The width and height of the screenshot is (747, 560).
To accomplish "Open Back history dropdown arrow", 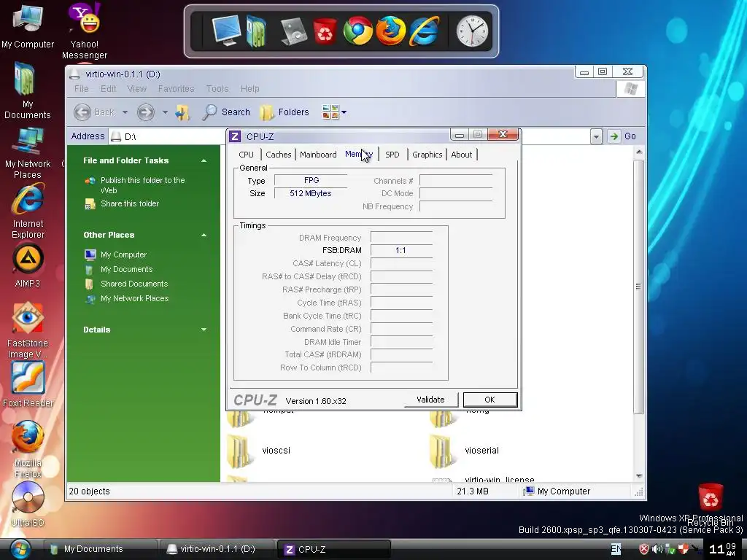I will [x=125, y=112].
